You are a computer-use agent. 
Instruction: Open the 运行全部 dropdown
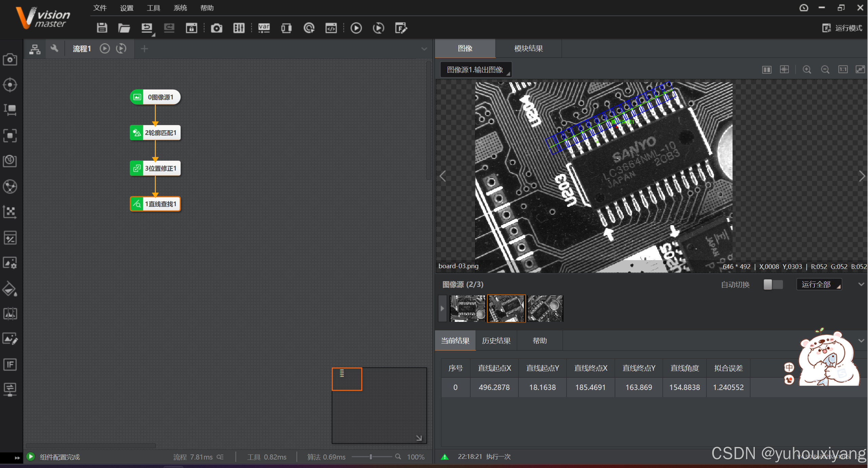coord(819,285)
